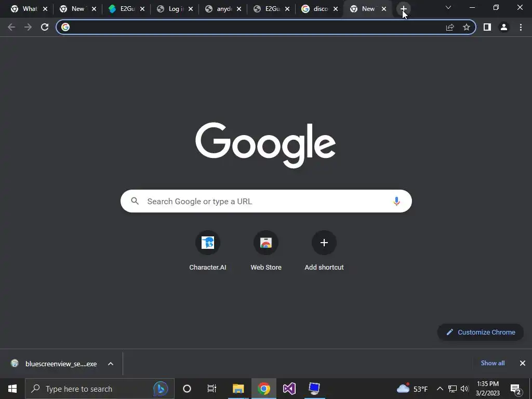The image size is (532, 399).
Task: Close the active New Tab
Action: point(384,9)
